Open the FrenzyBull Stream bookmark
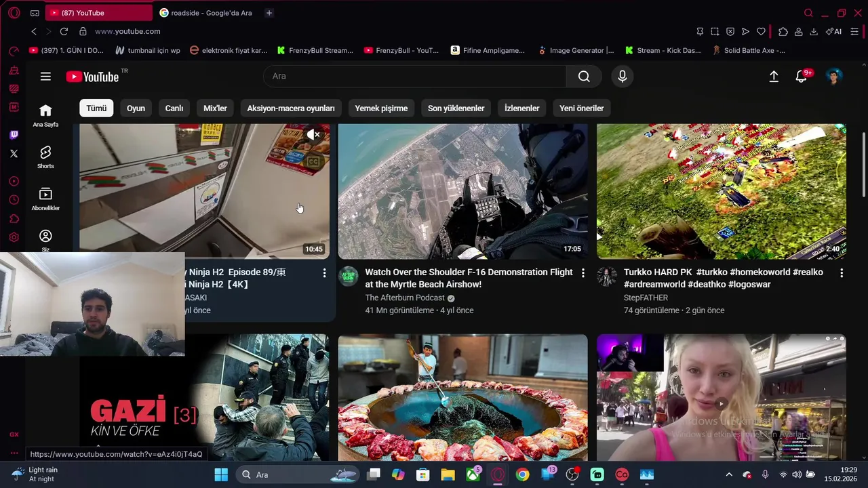The width and height of the screenshot is (868, 488). click(x=315, y=50)
